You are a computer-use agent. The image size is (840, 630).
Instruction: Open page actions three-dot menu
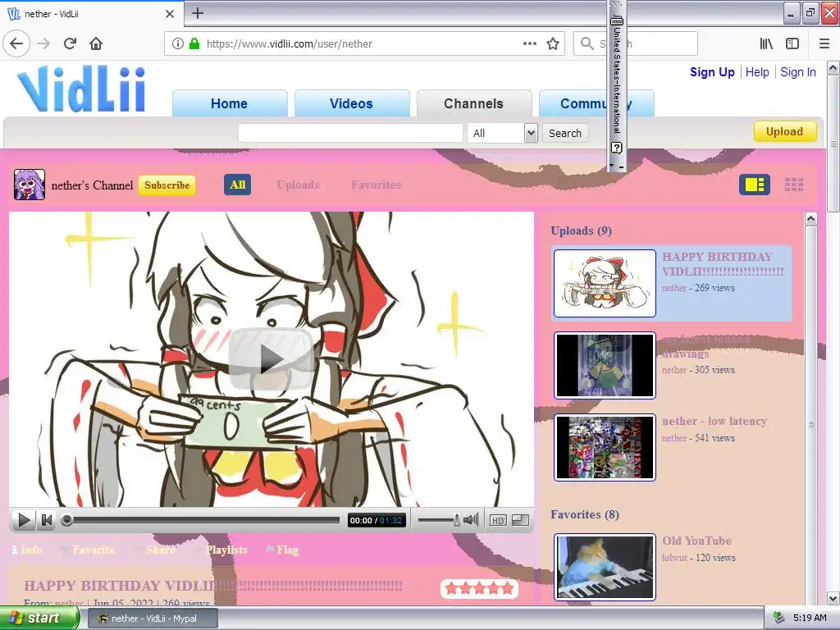[530, 43]
